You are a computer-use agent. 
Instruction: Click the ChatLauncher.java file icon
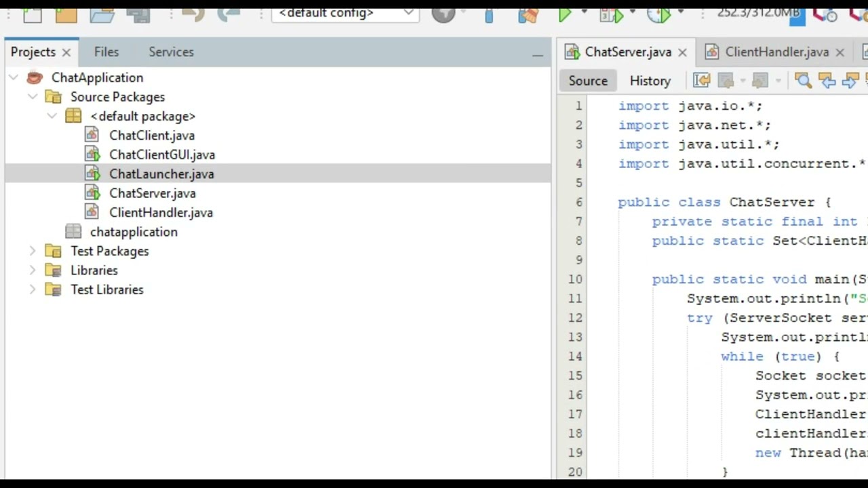pyautogui.click(x=92, y=174)
